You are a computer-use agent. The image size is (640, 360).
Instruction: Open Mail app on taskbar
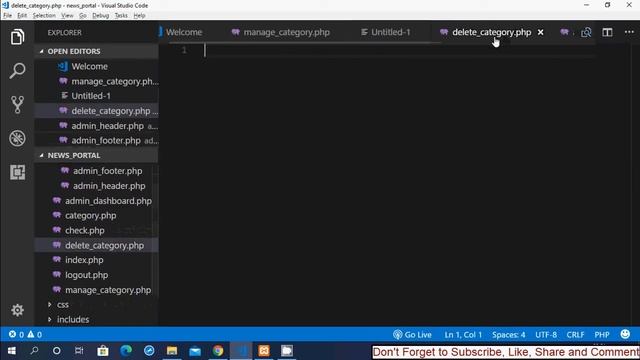tap(195, 351)
